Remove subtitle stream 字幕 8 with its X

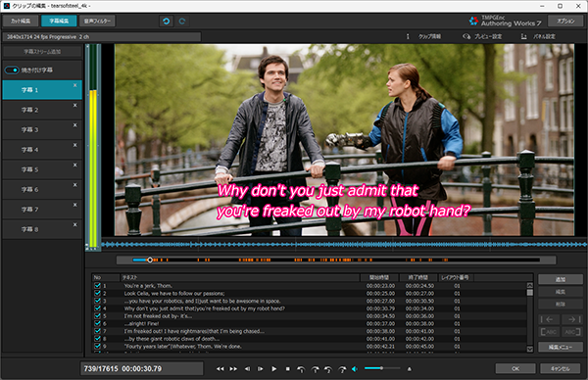tap(75, 224)
